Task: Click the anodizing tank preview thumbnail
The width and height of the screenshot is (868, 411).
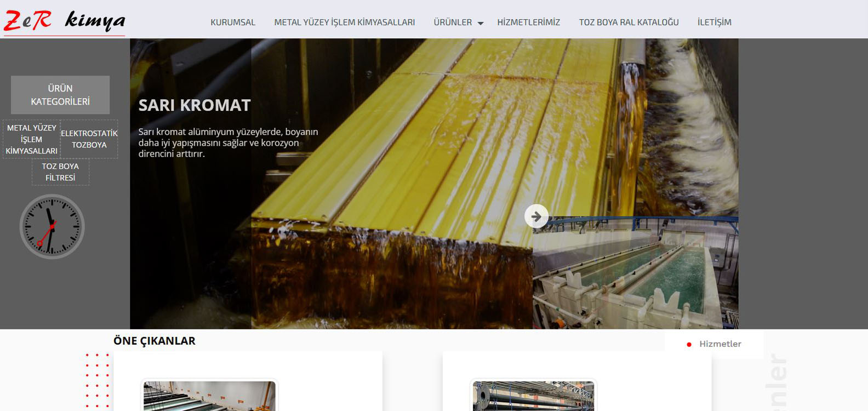Action: pyautogui.click(x=636, y=272)
